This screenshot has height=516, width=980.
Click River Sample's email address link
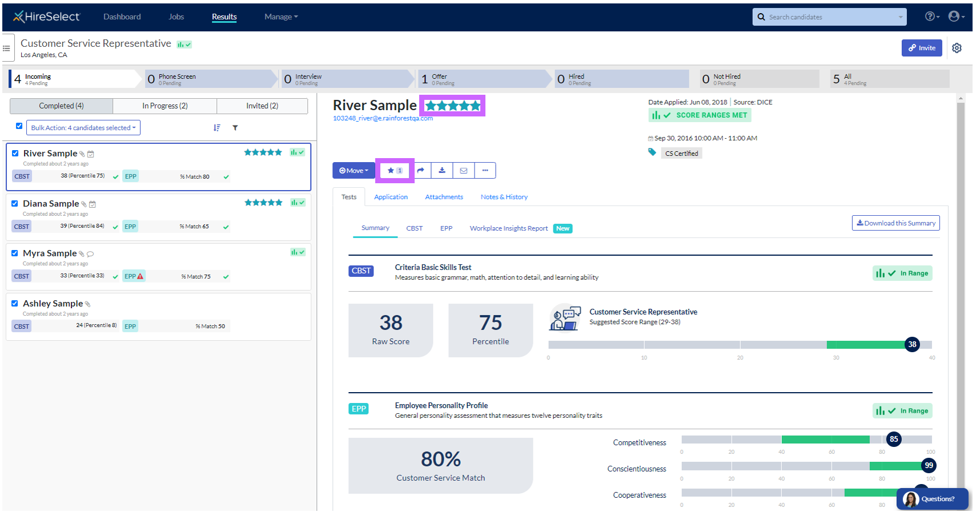(x=383, y=118)
